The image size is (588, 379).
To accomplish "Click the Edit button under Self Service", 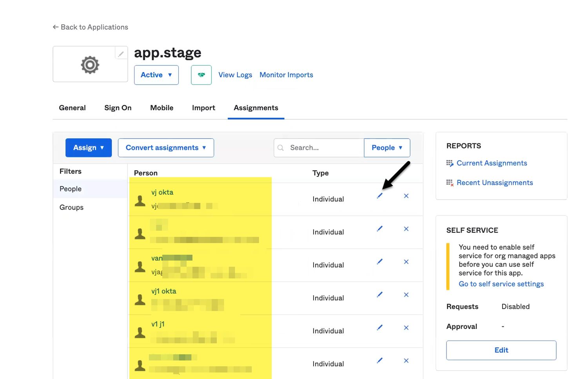I will 501,350.
